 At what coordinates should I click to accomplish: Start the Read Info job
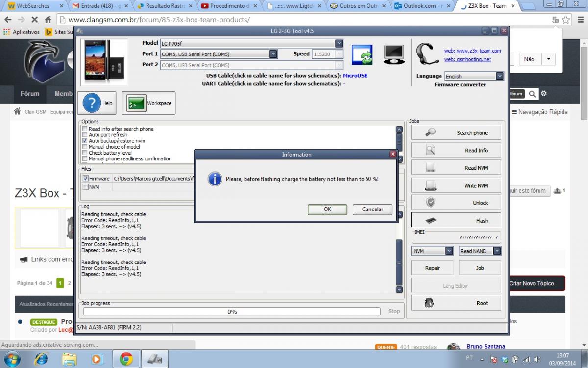[456, 150]
